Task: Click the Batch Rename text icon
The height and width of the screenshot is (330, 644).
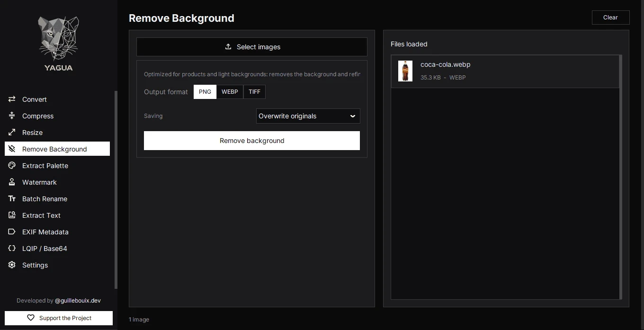Action: (x=12, y=199)
